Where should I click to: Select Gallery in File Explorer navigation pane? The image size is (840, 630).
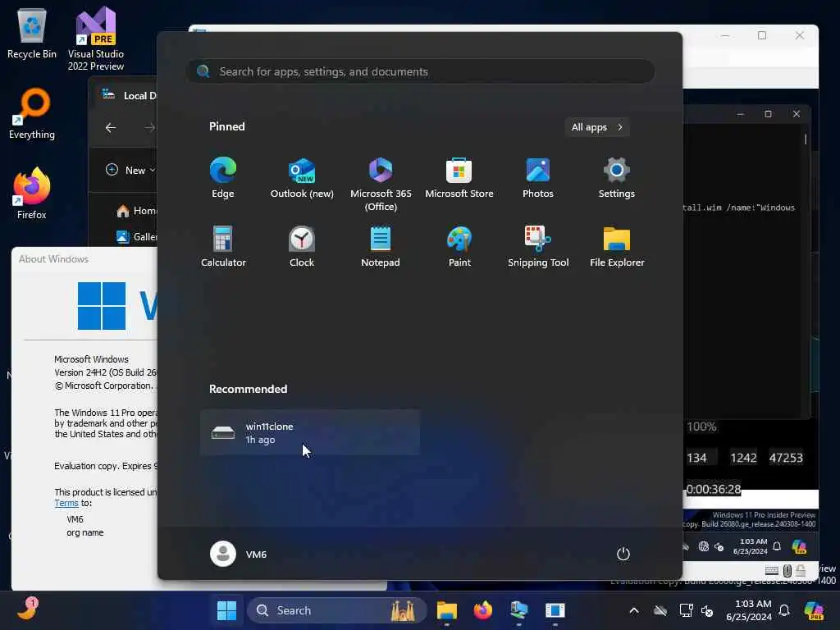tap(137, 237)
